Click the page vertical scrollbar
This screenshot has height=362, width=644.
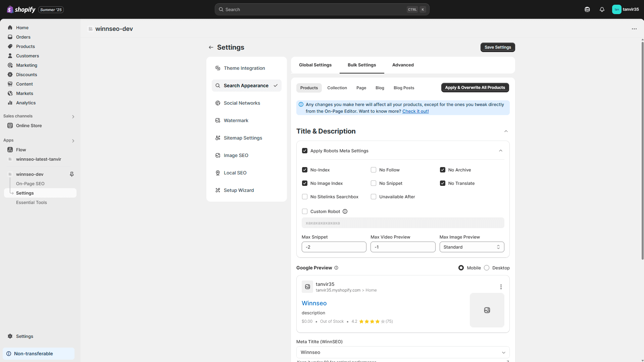pyautogui.click(x=642, y=151)
